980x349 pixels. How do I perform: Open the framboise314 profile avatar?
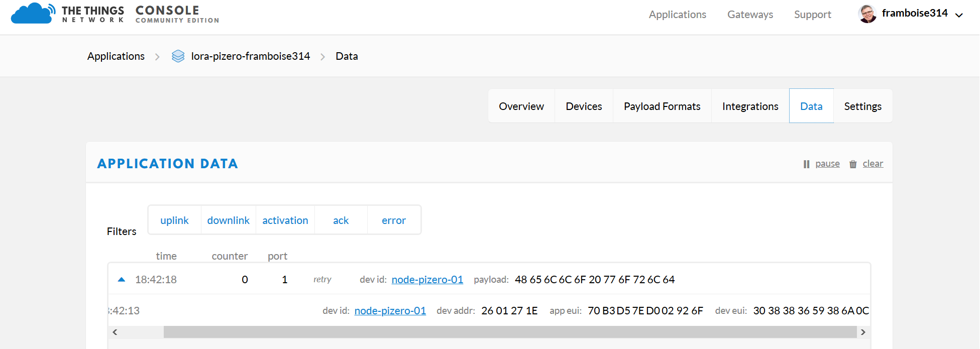click(x=867, y=14)
